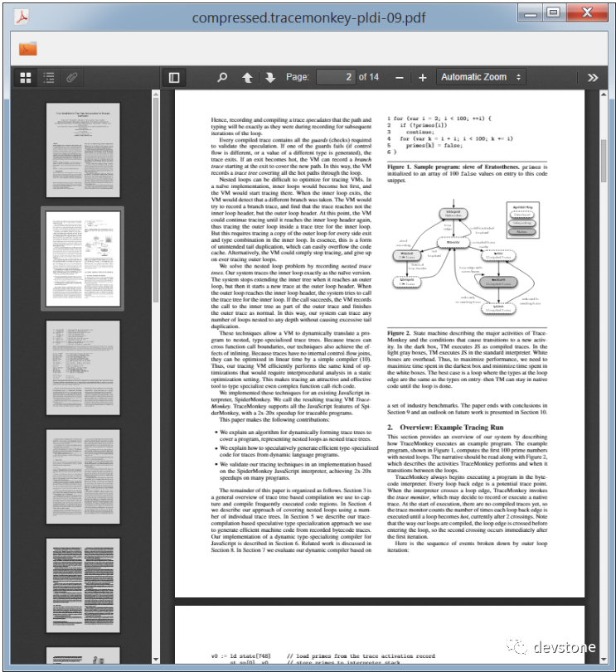Show attachments view in sidebar

[71, 78]
